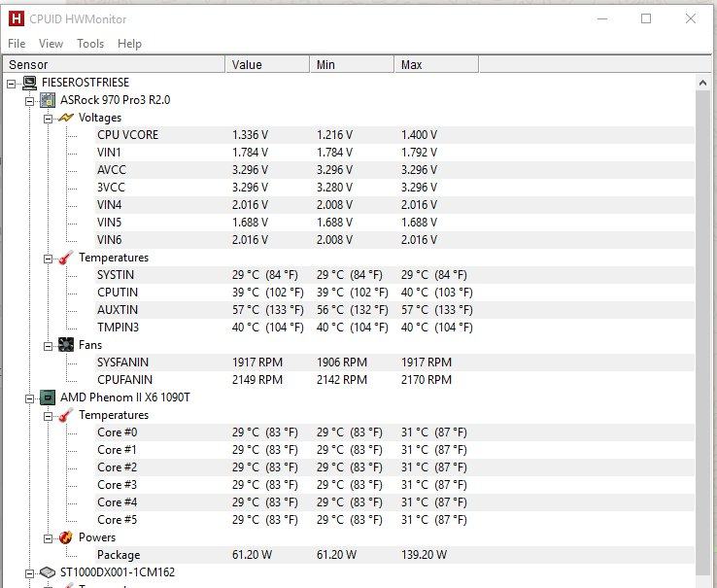Click the ASRock motherboard icon
This screenshot has width=717, height=588.
[48, 100]
